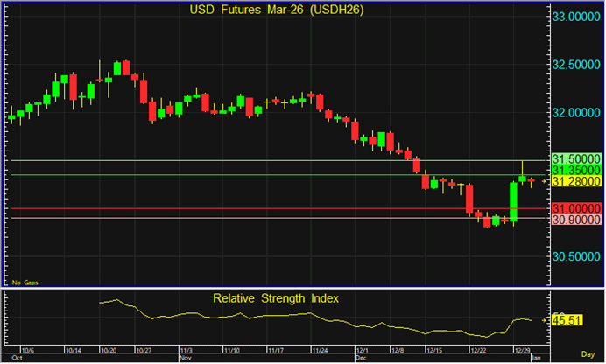Click the small yellow arrow last-price marker
Image resolution: width=606 pixels, height=364 pixels.
click(545, 180)
